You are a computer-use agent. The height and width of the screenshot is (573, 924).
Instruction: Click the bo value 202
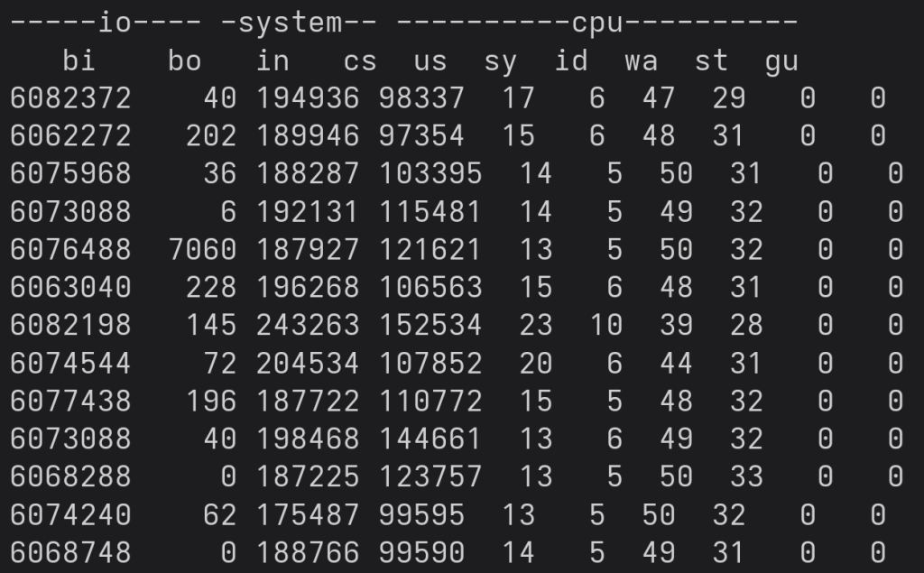point(210,136)
